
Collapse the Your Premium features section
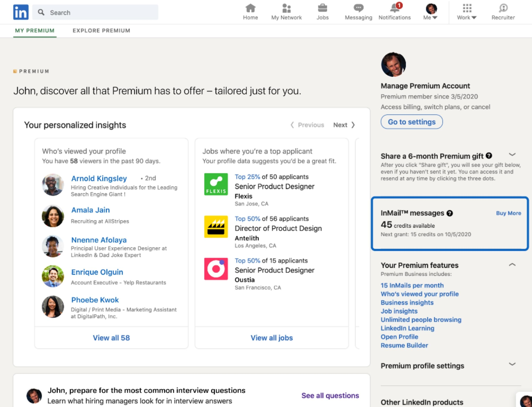512,265
